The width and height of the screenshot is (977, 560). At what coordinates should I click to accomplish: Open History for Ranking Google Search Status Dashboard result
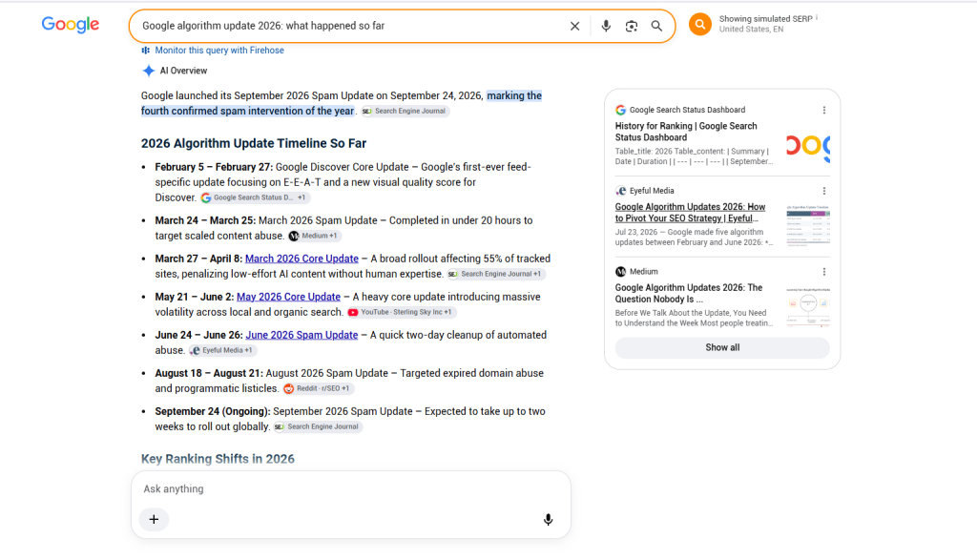click(x=686, y=132)
